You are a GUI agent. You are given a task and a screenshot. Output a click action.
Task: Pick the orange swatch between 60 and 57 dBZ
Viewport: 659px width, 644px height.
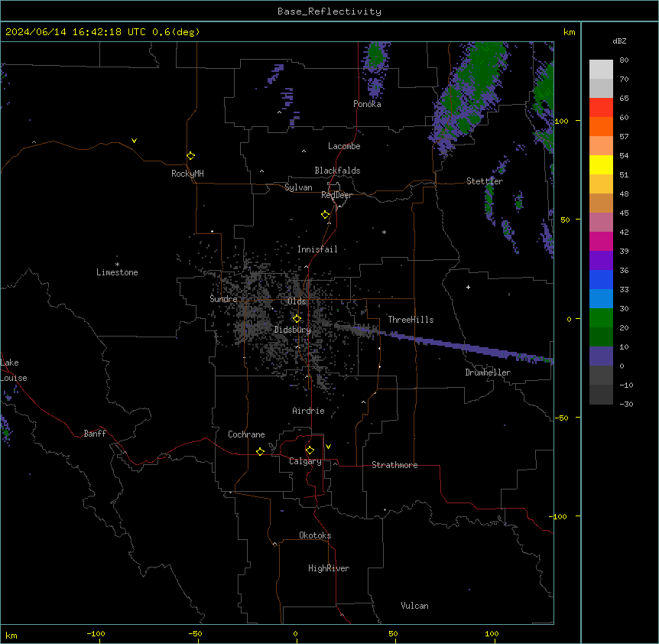click(601, 127)
